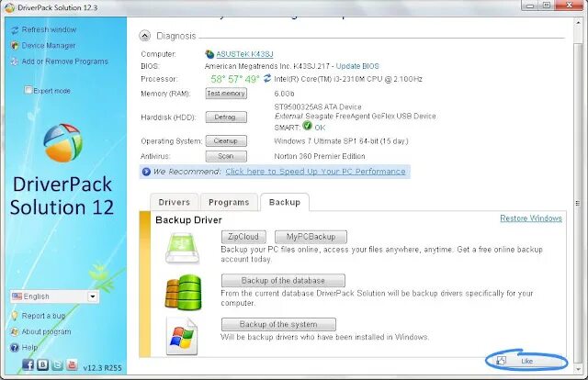Click the DriverPack title bar icon

pyautogui.click(x=10, y=7)
